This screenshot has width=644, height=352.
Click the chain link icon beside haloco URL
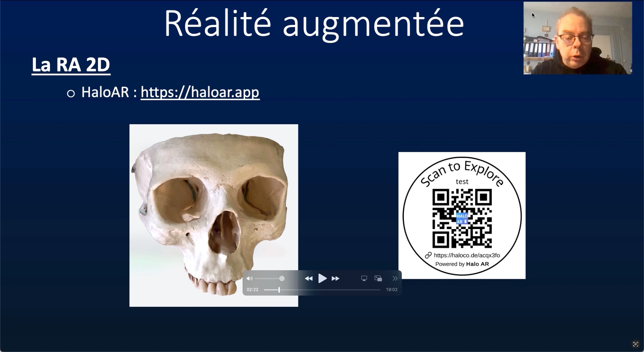428,255
